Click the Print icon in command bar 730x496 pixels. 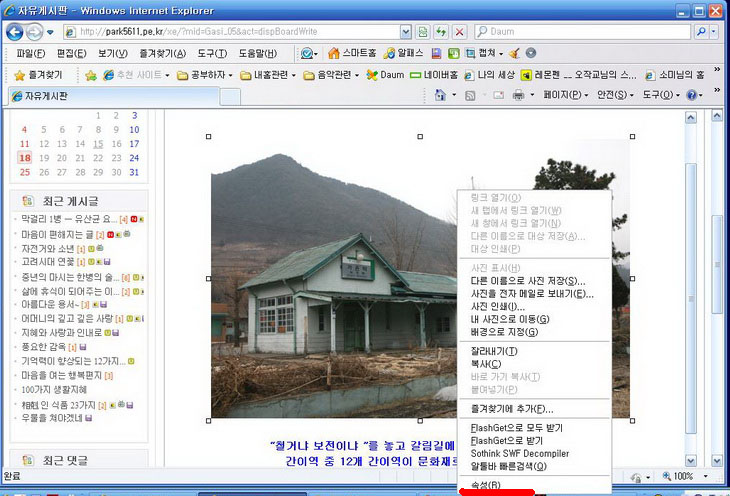tap(519, 96)
